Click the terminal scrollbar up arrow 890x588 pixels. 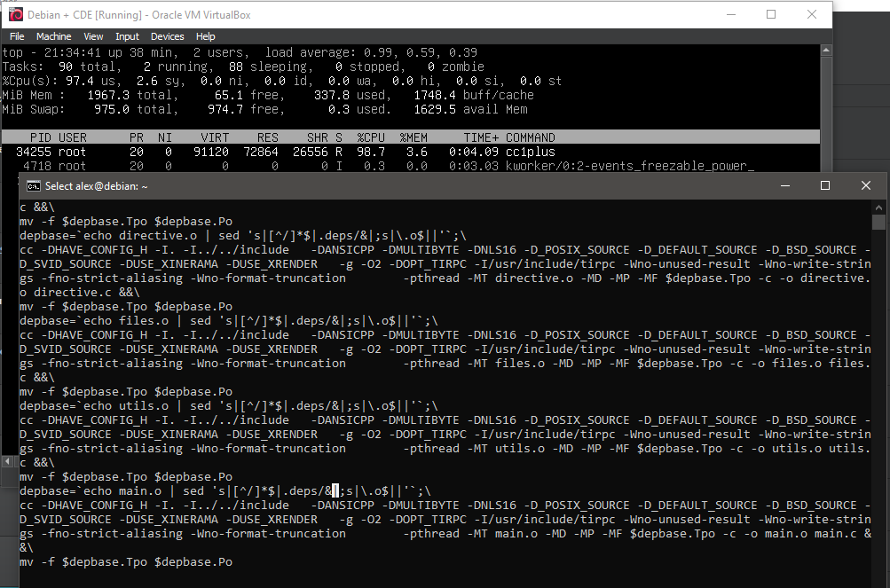pyautogui.click(x=878, y=207)
